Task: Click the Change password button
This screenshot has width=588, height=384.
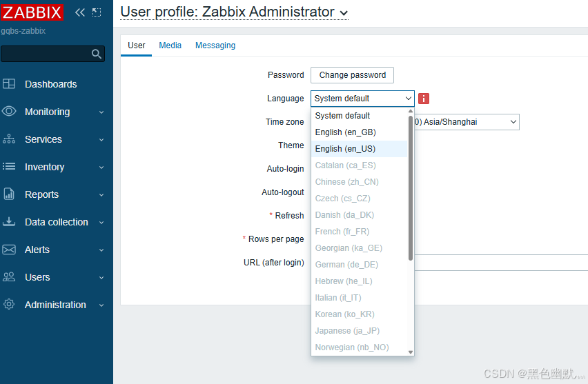Action: tap(352, 75)
